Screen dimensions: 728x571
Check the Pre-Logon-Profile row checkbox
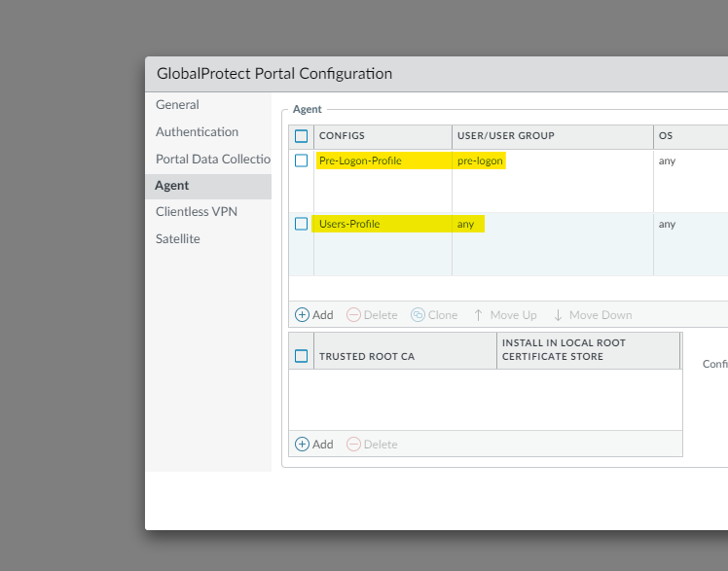[x=302, y=161]
